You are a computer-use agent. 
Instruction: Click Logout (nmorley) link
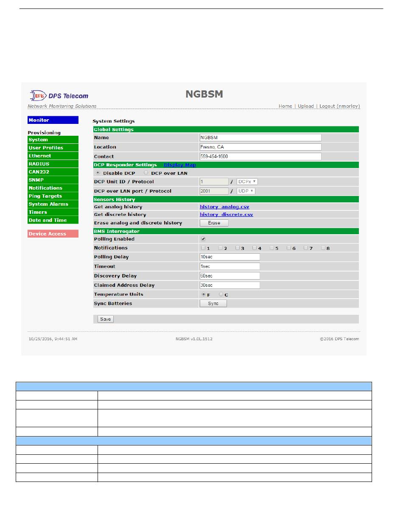tap(339, 106)
